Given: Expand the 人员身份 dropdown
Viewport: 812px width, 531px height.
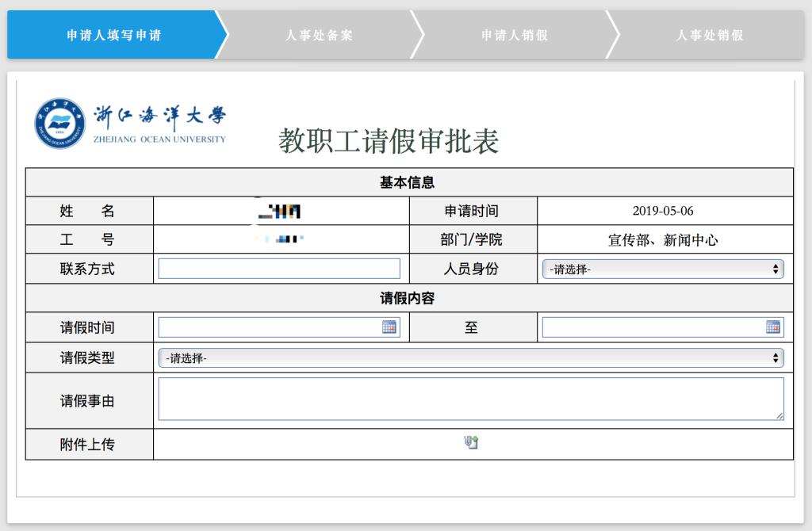Looking at the screenshot, I should tap(662, 269).
